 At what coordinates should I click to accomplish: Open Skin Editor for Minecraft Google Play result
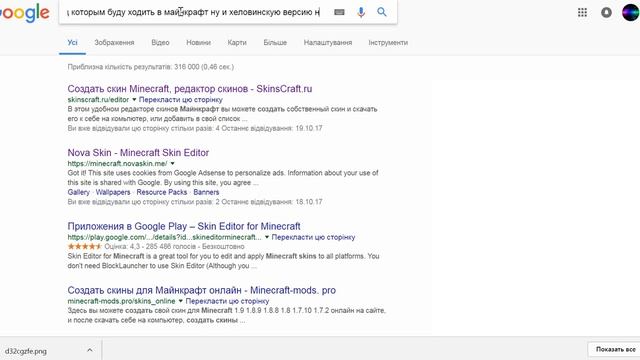(184, 226)
